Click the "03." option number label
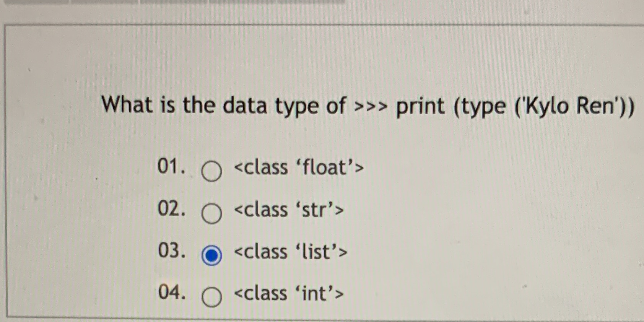The height and width of the screenshot is (322, 644). tap(172, 250)
